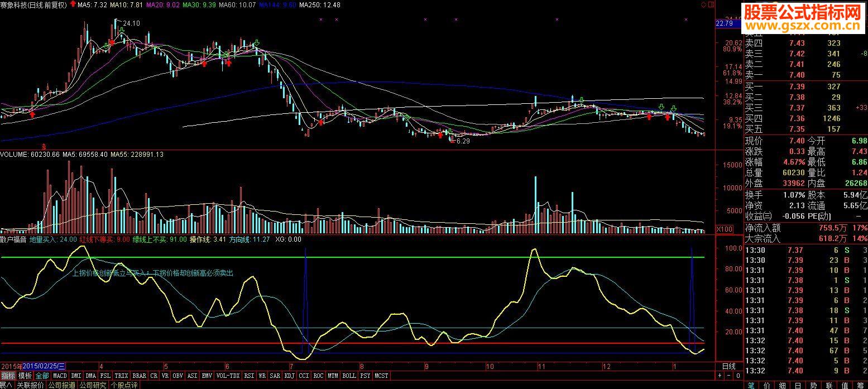868x389 pixels.
Task: Select the 全部 indicators tab
Action: (42, 376)
